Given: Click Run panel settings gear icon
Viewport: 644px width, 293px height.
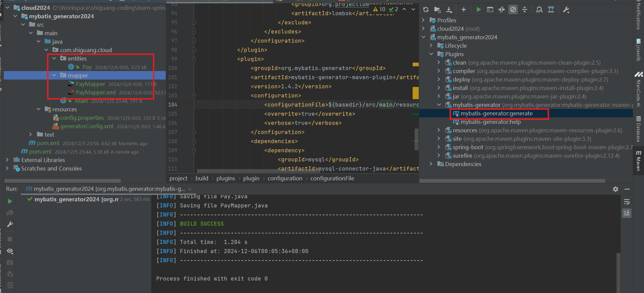Looking at the screenshot, I should click(616, 189).
